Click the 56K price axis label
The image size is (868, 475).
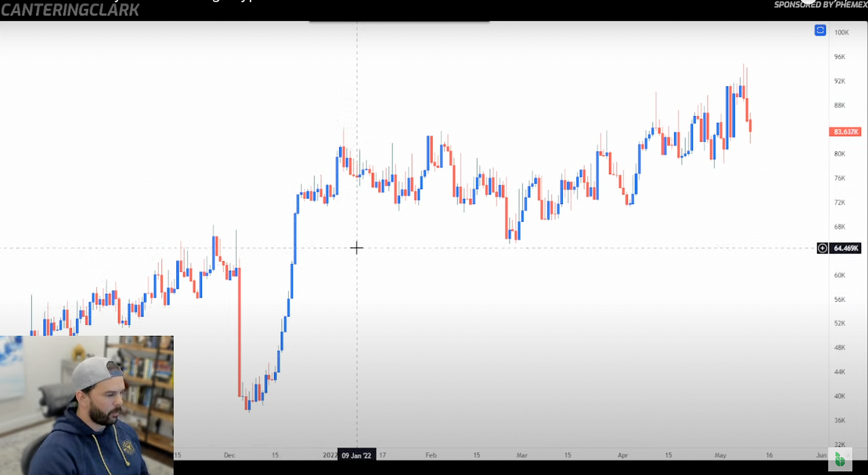(x=839, y=299)
